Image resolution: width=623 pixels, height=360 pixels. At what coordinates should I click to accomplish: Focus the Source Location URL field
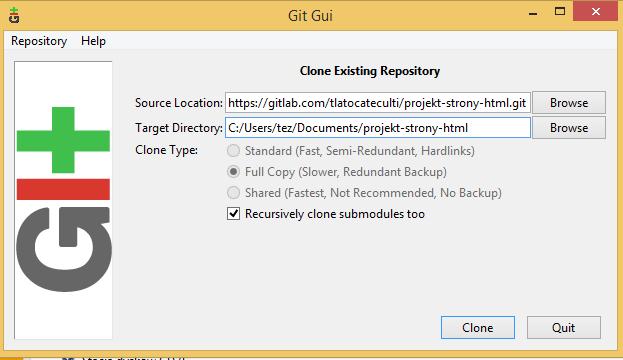[x=378, y=103]
